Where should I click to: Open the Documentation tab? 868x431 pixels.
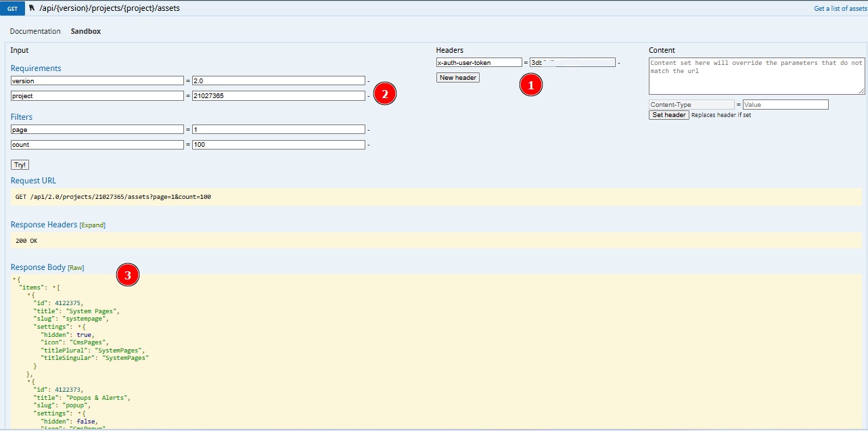(x=35, y=31)
